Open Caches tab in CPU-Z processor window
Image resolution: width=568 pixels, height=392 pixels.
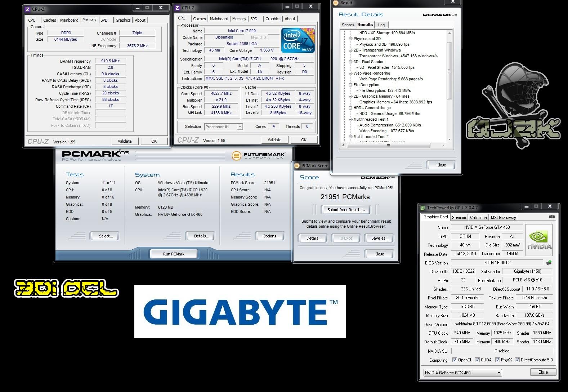199,19
